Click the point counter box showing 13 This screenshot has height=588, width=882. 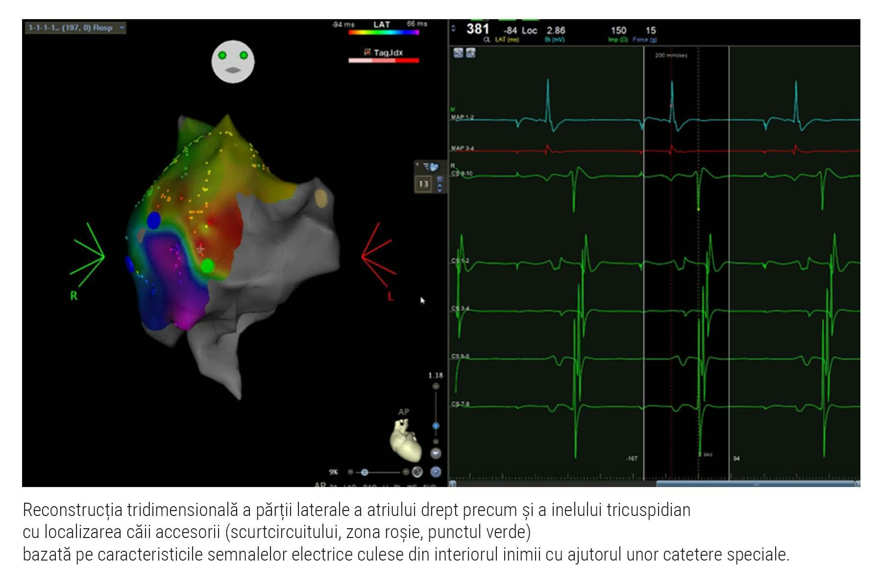pos(423,184)
